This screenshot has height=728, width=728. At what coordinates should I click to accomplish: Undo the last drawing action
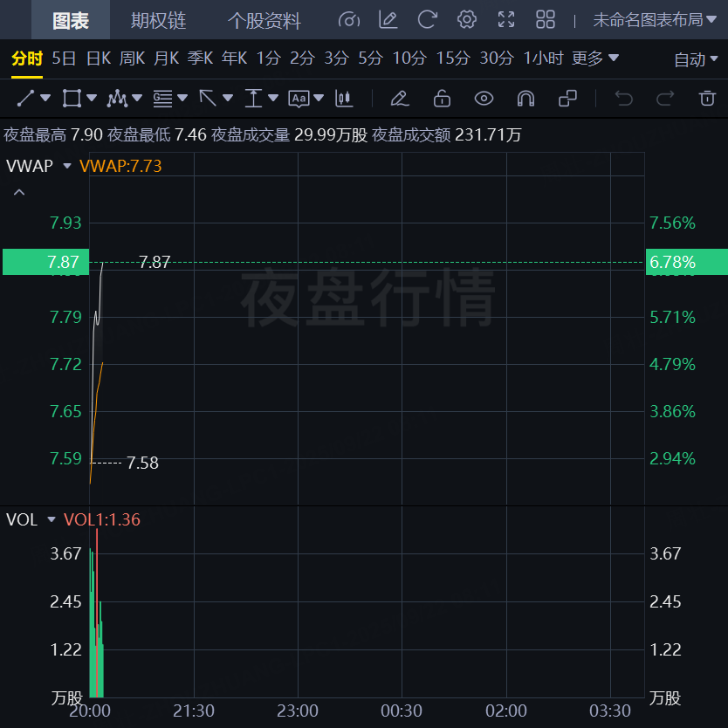[623, 98]
